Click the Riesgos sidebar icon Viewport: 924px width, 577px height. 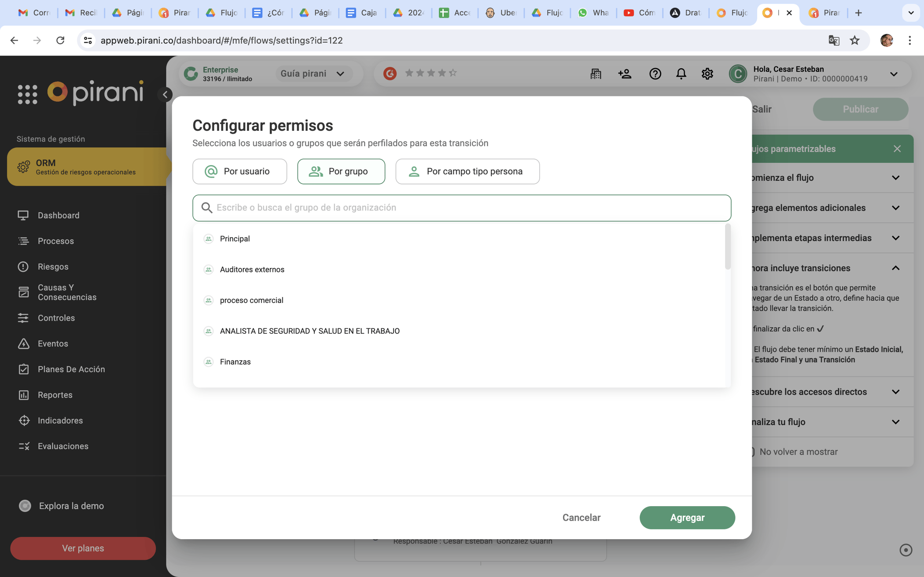22,267
